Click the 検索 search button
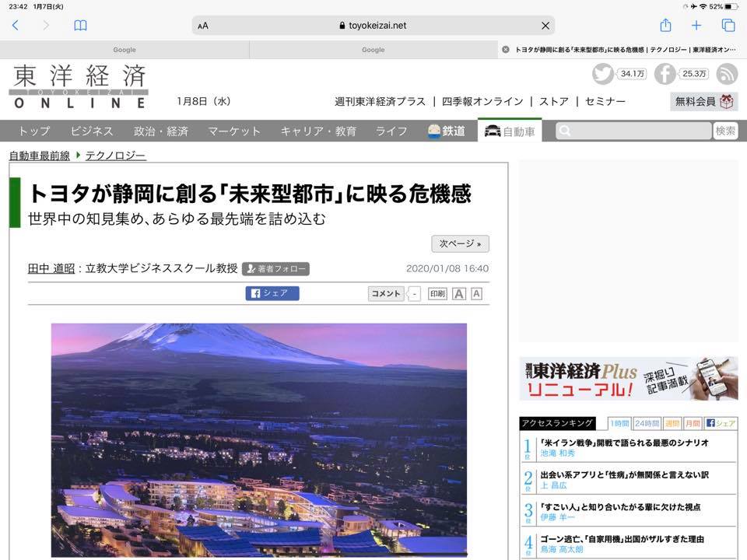 click(725, 131)
